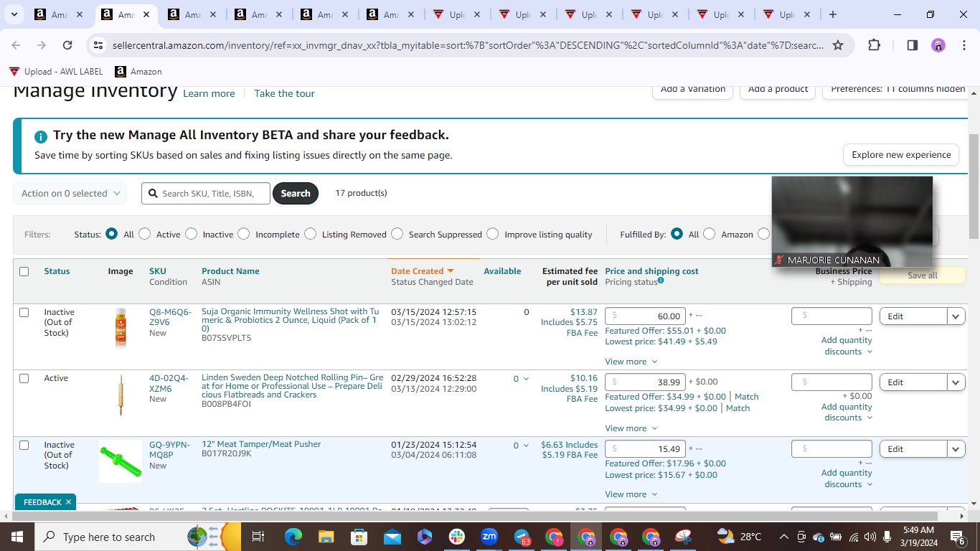Tick the select-all checkbox in the table header
The width and height of the screenshot is (980, 551).
pos(24,271)
